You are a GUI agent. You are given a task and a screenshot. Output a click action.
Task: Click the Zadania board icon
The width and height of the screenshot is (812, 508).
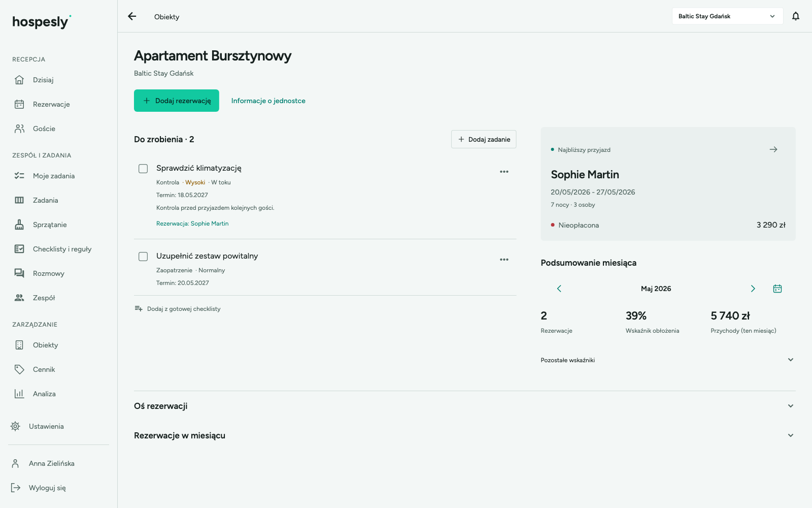[x=19, y=200]
